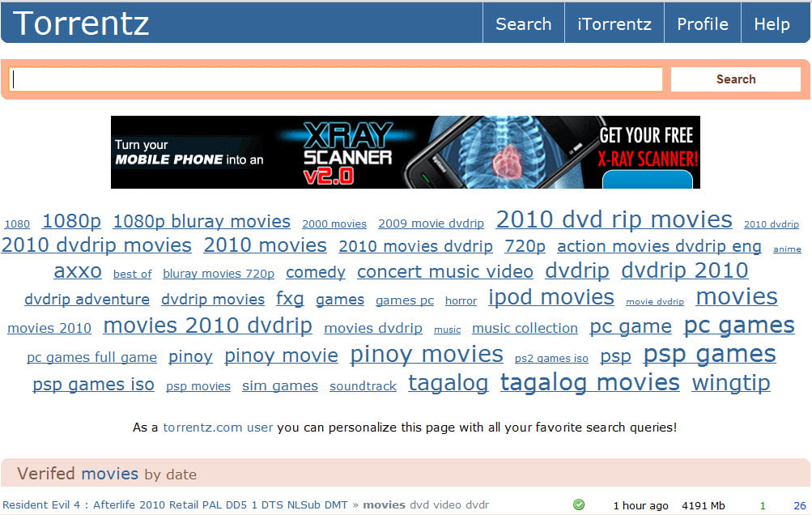Image resolution: width=812 pixels, height=515 pixels.
Task: Open '2010 dvdrip movies' tag
Action: click(x=96, y=245)
